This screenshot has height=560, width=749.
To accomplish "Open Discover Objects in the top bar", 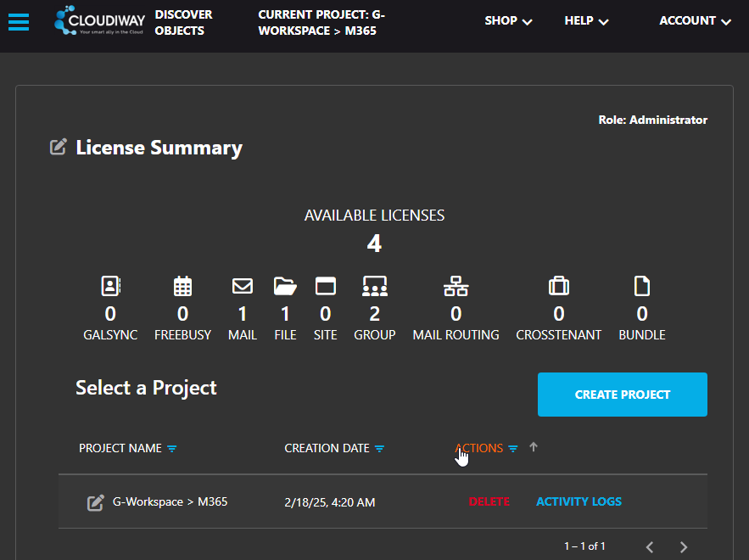I will [183, 23].
